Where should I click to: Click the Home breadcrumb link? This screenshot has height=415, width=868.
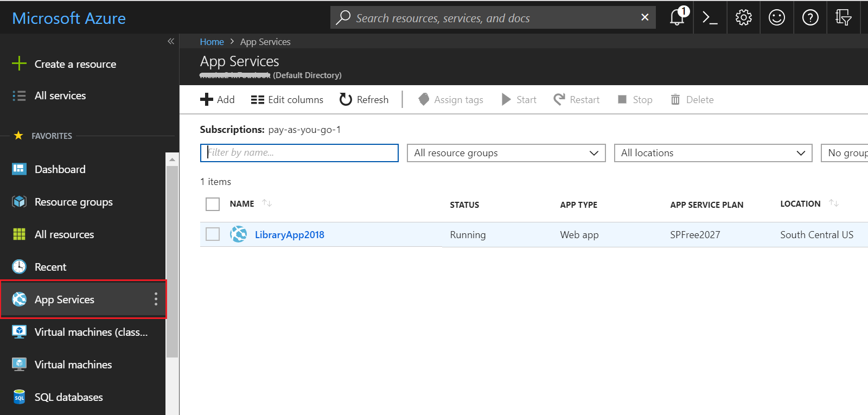[x=212, y=42]
